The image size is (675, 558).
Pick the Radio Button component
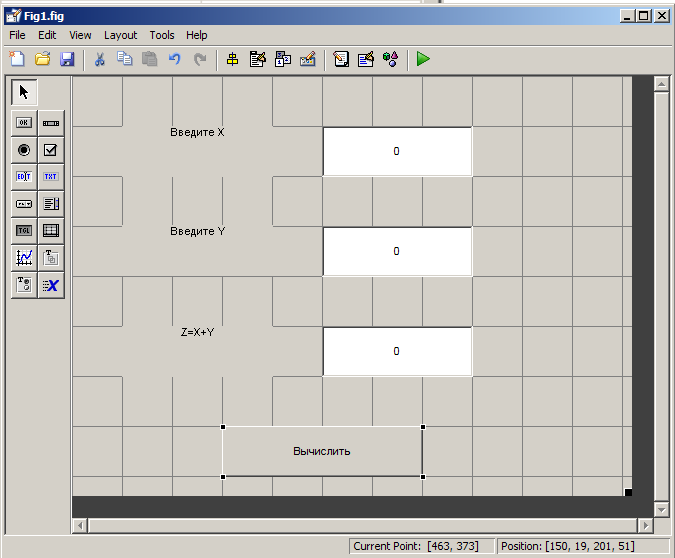click(x=24, y=150)
